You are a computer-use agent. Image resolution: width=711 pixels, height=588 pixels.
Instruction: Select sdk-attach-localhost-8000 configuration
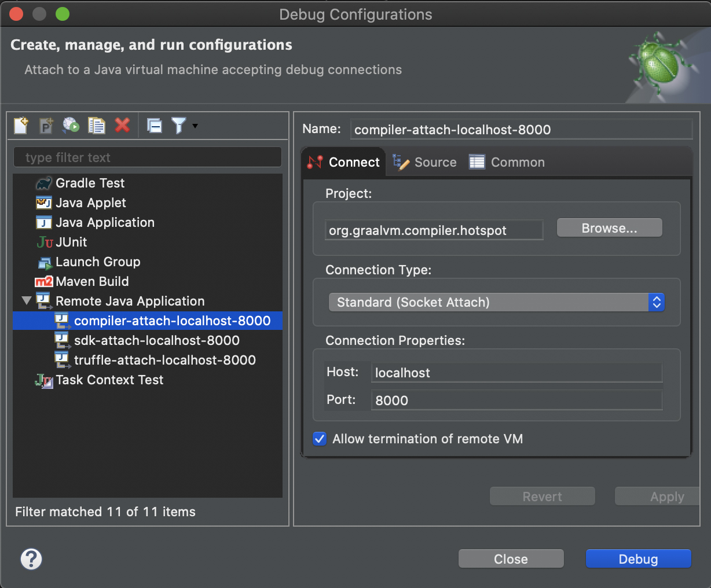click(x=156, y=340)
